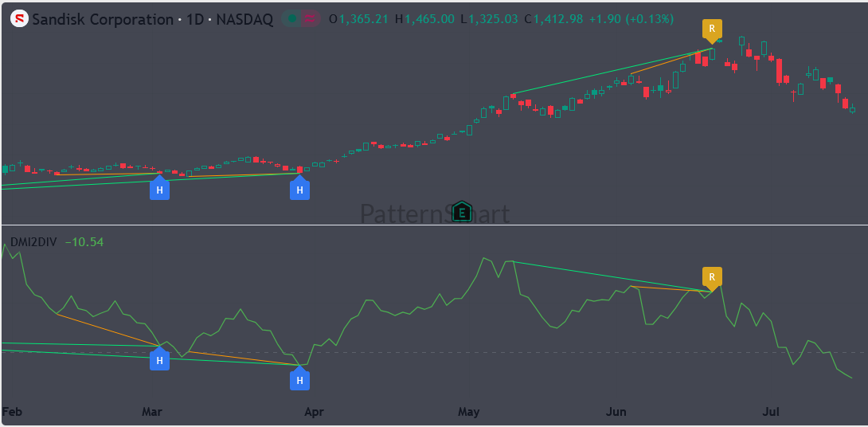Image resolution: width=868 pixels, height=427 pixels.
Task: Click the Apr label on time axis
Action: click(314, 412)
